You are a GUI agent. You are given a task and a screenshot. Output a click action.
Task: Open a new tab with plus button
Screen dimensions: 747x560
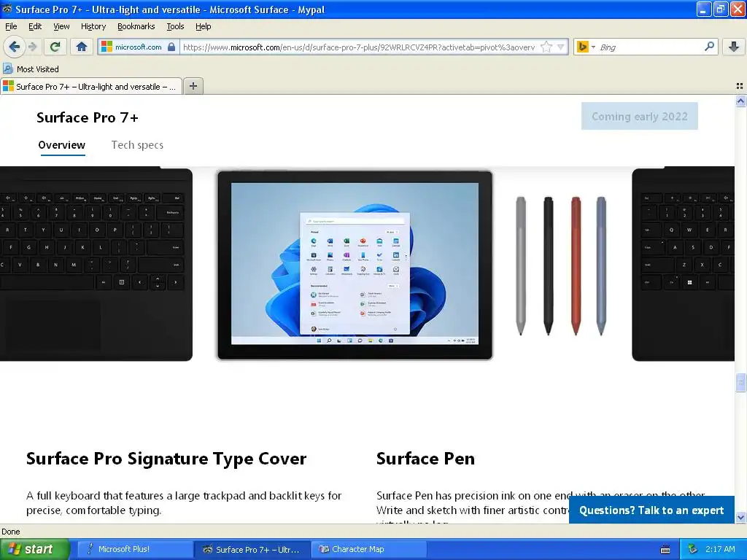pos(193,86)
